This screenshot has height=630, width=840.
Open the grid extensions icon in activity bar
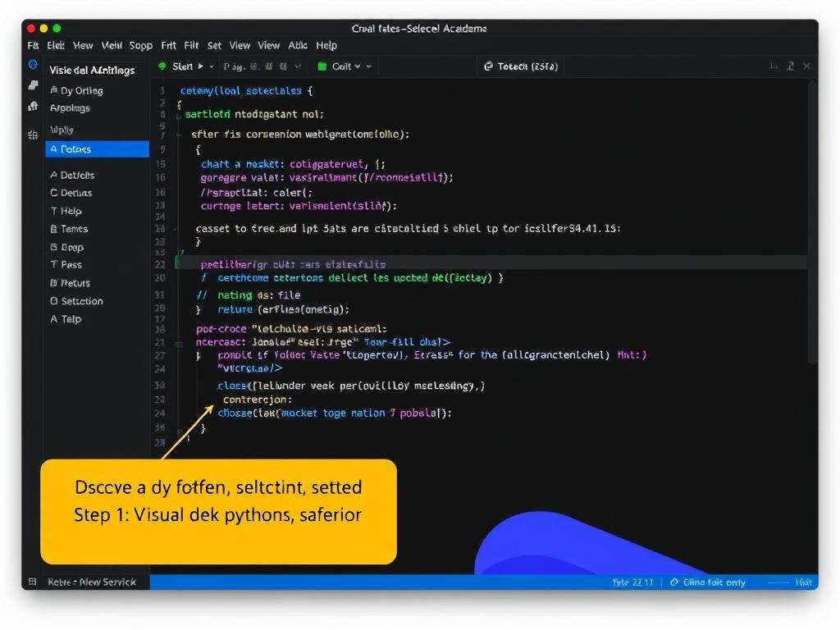pos(33,135)
